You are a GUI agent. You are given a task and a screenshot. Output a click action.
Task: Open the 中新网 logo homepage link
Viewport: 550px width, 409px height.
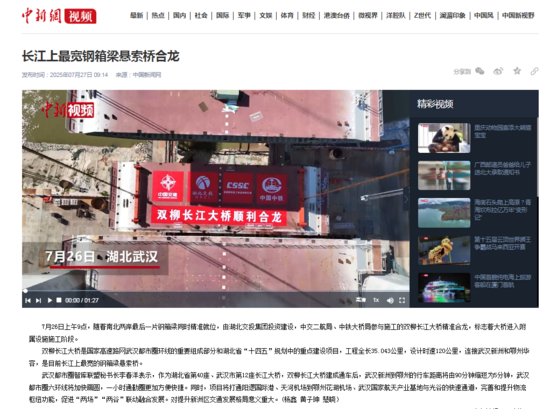point(42,16)
